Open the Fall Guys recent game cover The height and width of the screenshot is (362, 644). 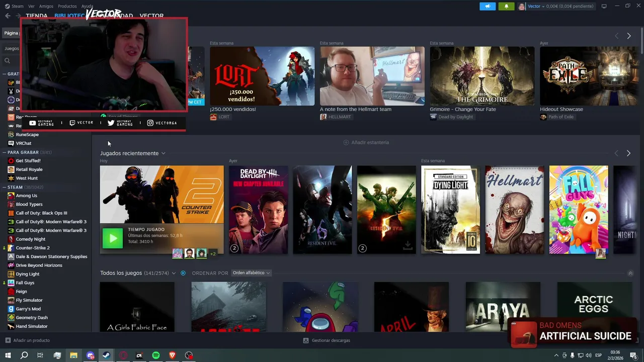(x=579, y=210)
